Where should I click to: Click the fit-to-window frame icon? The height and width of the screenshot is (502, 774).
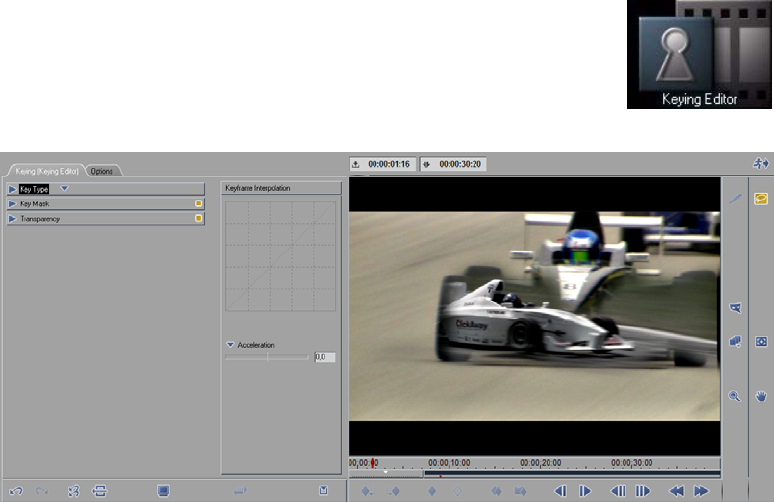761,341
